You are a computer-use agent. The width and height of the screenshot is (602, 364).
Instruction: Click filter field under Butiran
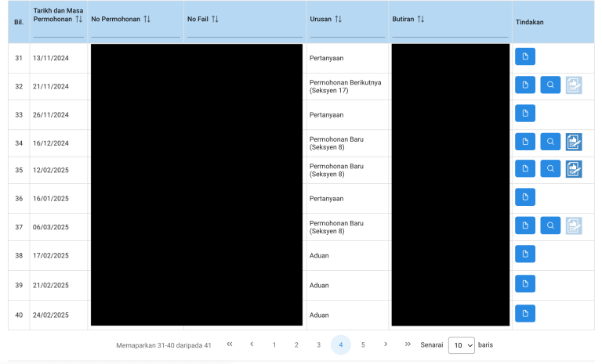(450, 31)
